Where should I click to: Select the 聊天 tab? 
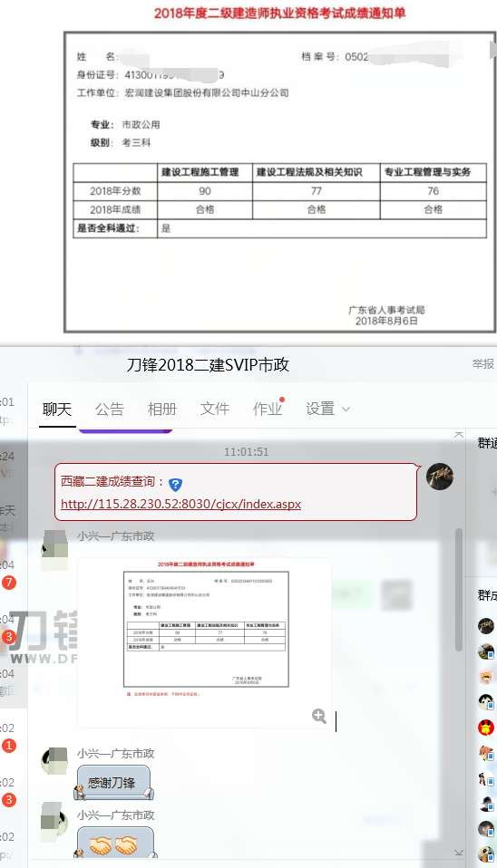[x=57, y=410]
